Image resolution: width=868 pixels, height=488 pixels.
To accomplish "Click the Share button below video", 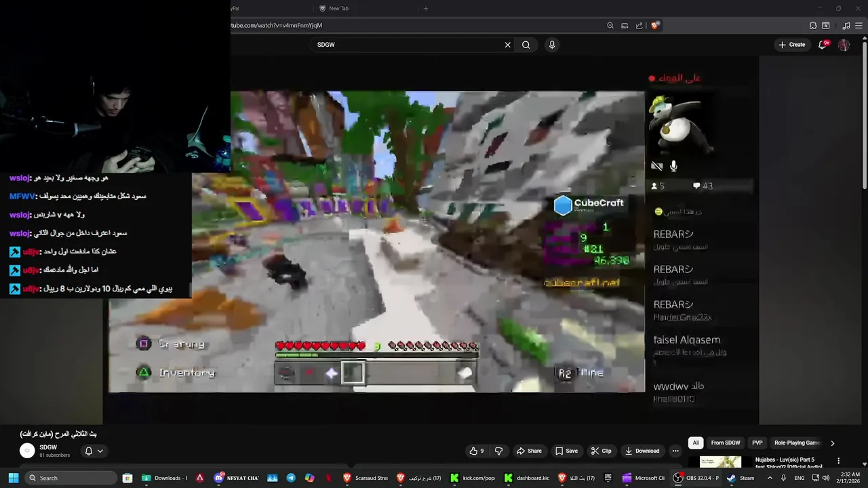I will (529, 451).
